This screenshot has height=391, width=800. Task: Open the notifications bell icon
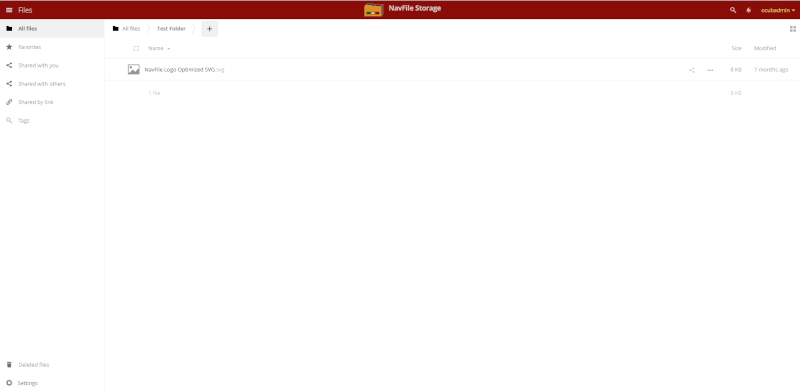point(748,10)
